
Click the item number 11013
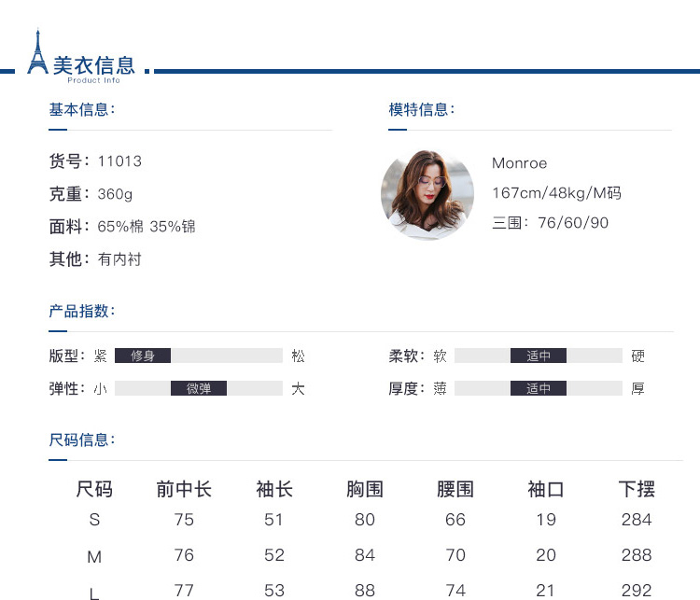click(x=119, y=161)
